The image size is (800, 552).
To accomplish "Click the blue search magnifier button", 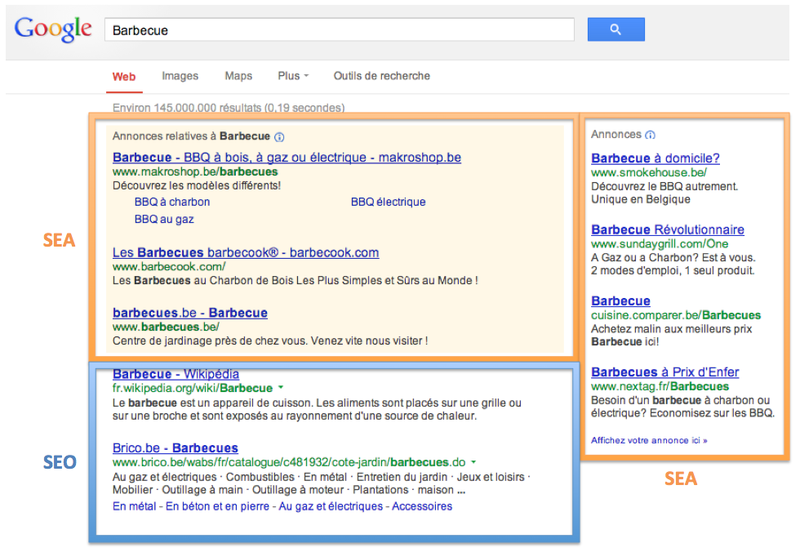I will coord(616,30).
